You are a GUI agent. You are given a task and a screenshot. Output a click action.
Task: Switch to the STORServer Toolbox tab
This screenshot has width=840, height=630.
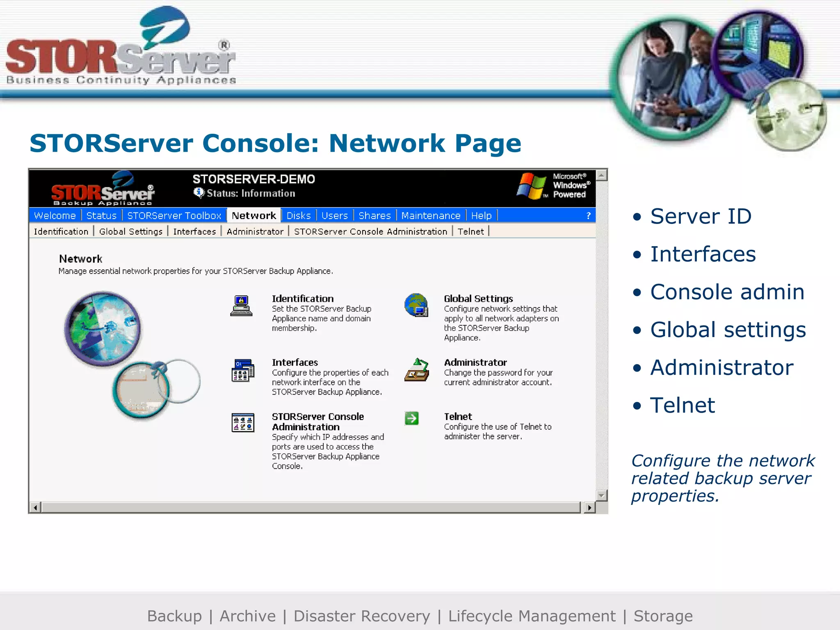click(174, 215)
